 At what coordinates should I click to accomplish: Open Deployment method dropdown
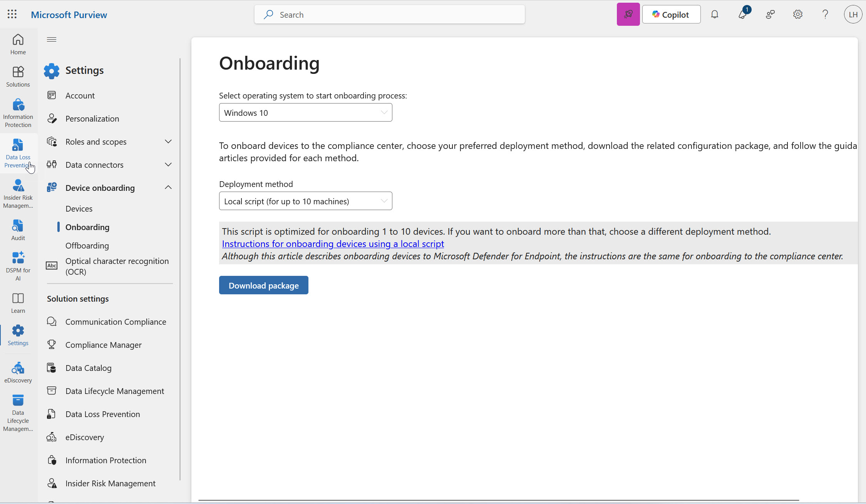click(305, 201)
